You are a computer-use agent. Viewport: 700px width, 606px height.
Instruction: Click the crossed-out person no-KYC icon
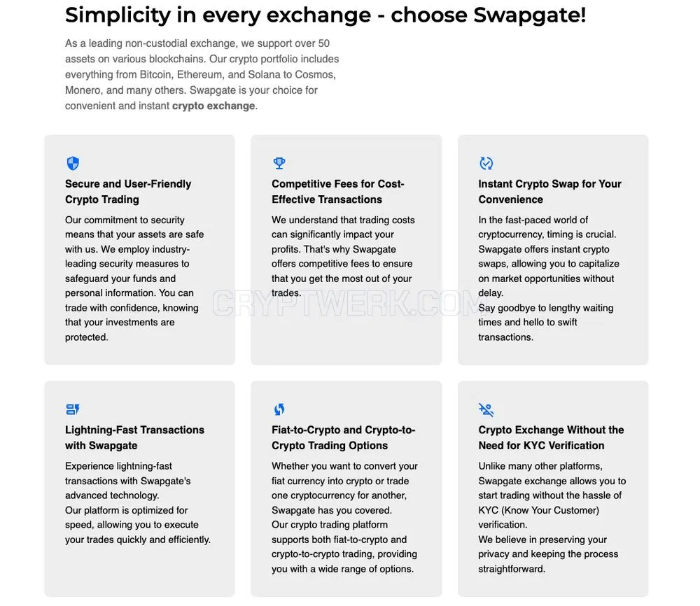[x=486, y=409]
